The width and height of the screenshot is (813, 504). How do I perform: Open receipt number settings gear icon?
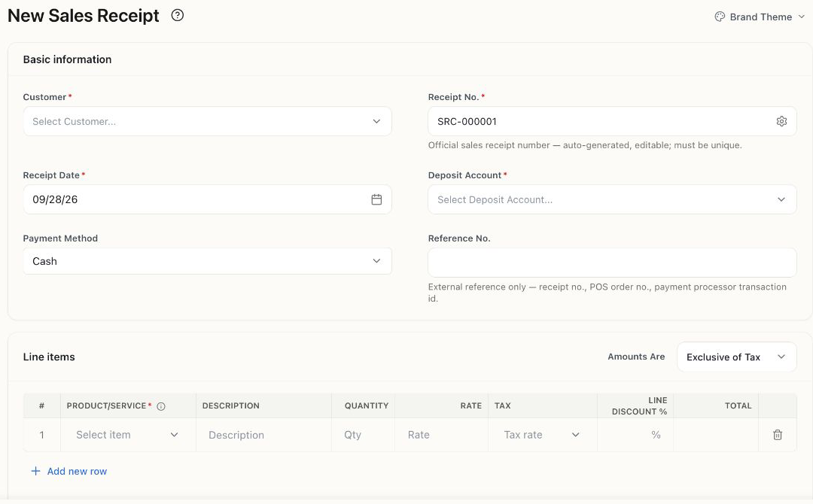click(x=781, y=121)
